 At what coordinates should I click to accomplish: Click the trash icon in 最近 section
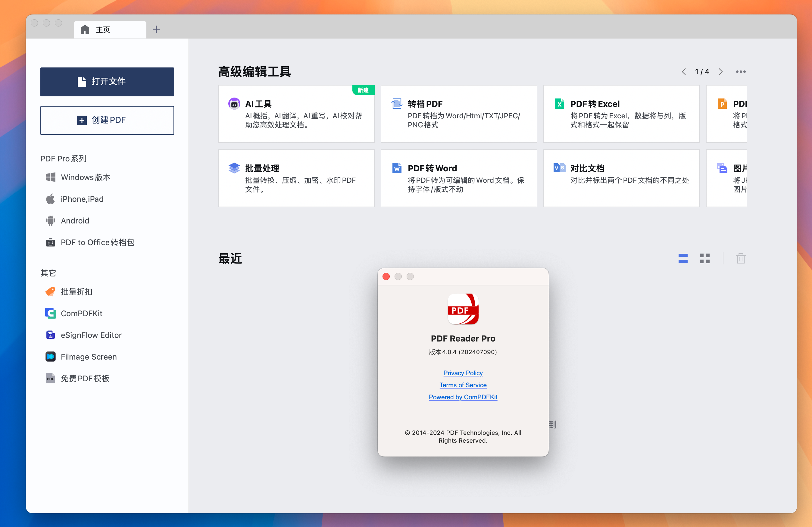tap(741, 259)
